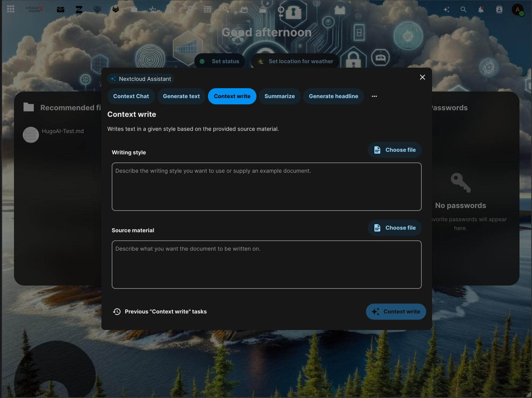This screenshot has height=398, width=532.
Task: Click the Context write submit button
Action: (x=396, y=312)
